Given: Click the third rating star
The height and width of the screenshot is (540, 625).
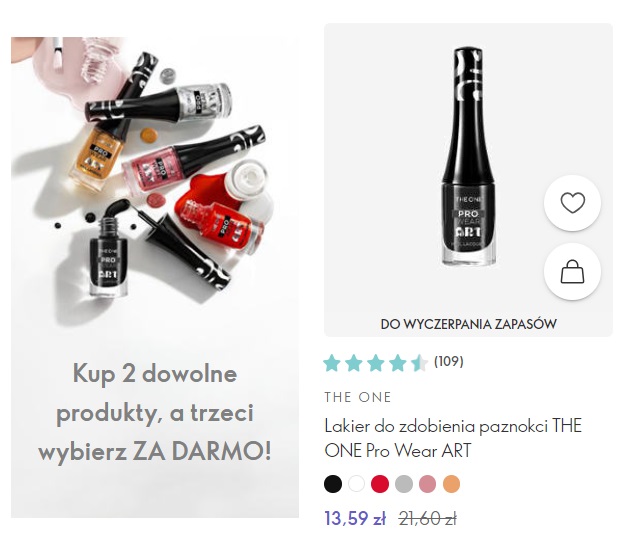Looking at the screenshot, I should tap(375, 363).
